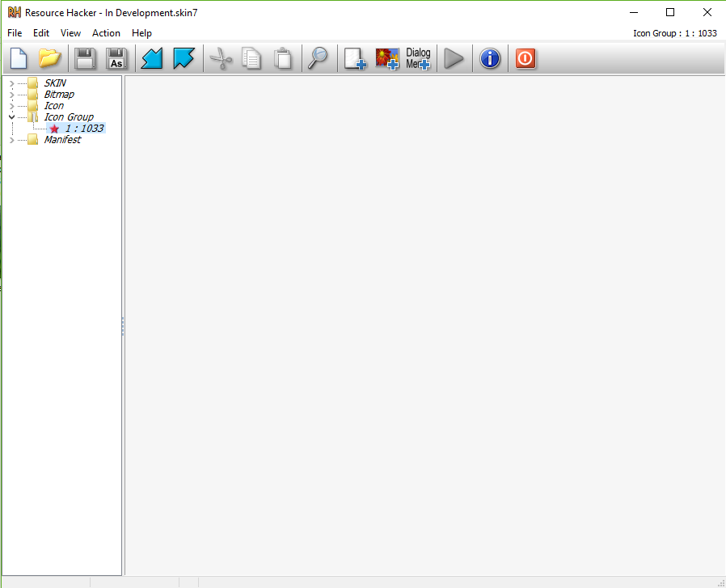Collapse the Icon Group tree folder
The height and width of the screenshot is (588, 726).
(11, 117)
